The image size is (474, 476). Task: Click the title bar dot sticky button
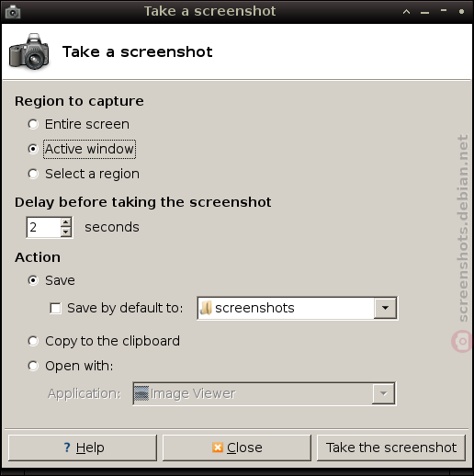[x=461, y=12]
